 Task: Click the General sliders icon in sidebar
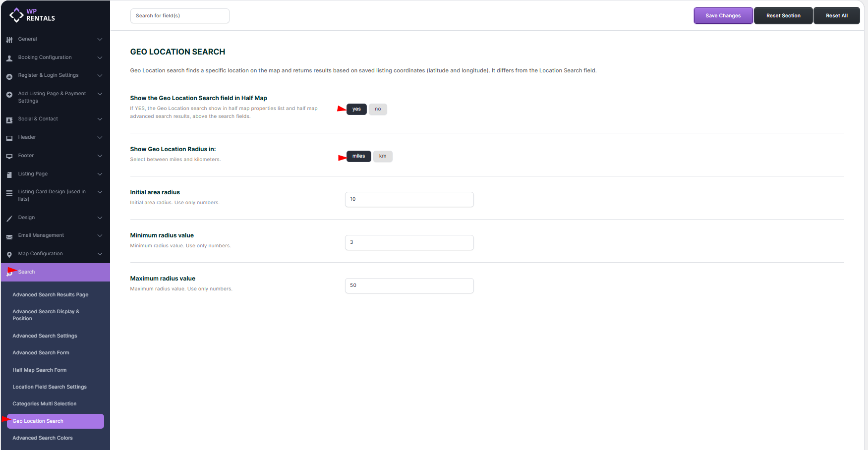click(9, 40)
